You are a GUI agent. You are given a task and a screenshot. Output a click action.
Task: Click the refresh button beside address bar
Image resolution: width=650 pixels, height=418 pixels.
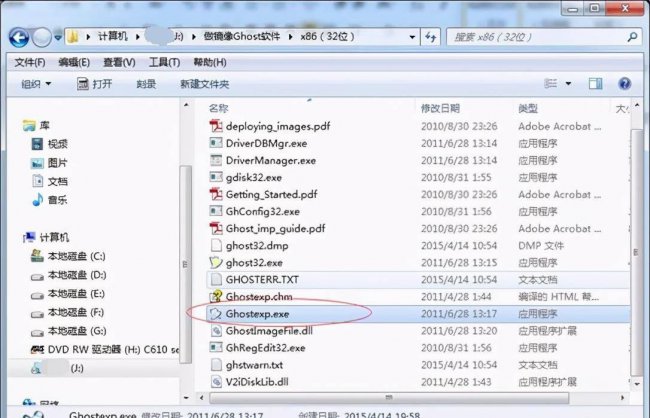pyautogui.click(x=431, y=37)
